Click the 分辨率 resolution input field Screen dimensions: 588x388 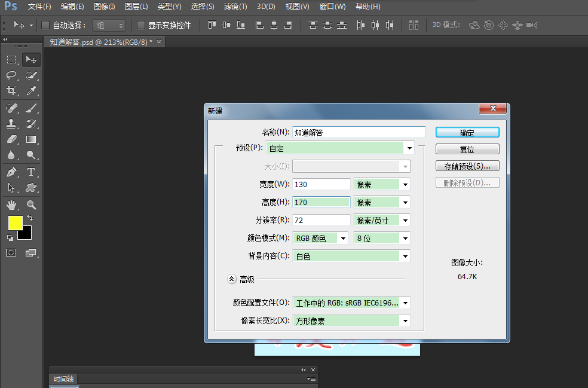coord(321,220)
